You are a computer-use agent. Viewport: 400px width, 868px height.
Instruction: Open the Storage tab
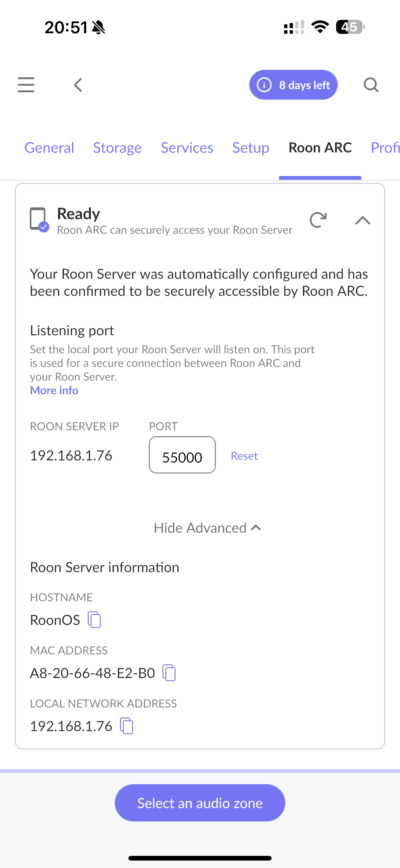[118, 147]
